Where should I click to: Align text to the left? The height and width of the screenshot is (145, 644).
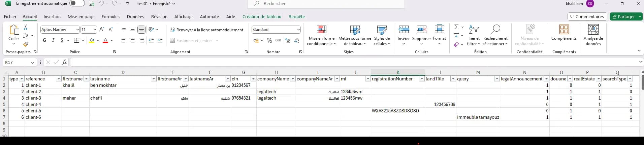tap(124, 40)
